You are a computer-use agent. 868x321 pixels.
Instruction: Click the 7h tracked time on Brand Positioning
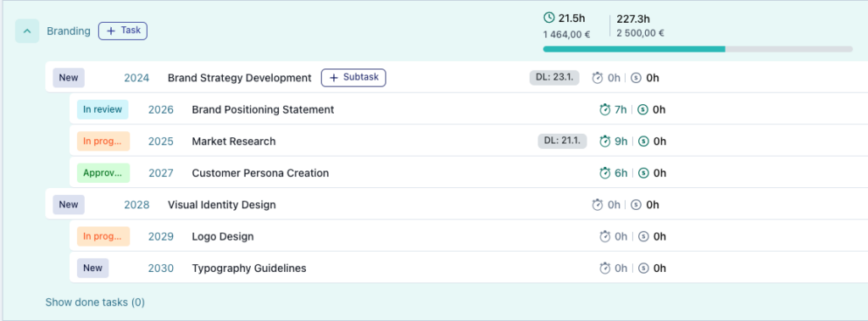click(620, 109)
